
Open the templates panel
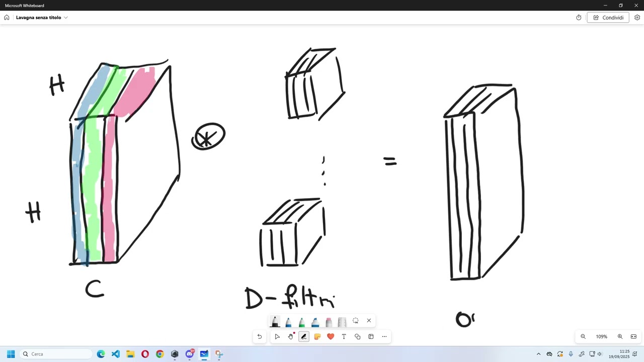[371, 337]
